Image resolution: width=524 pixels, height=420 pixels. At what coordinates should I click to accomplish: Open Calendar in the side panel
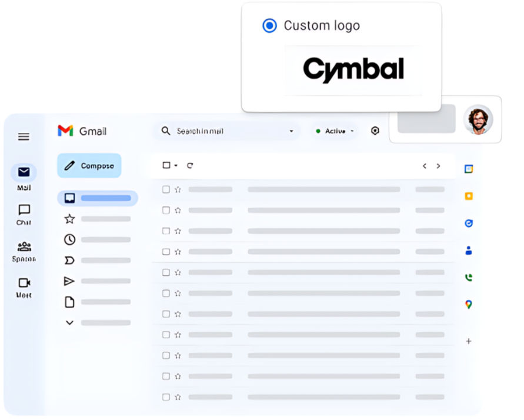469,169
